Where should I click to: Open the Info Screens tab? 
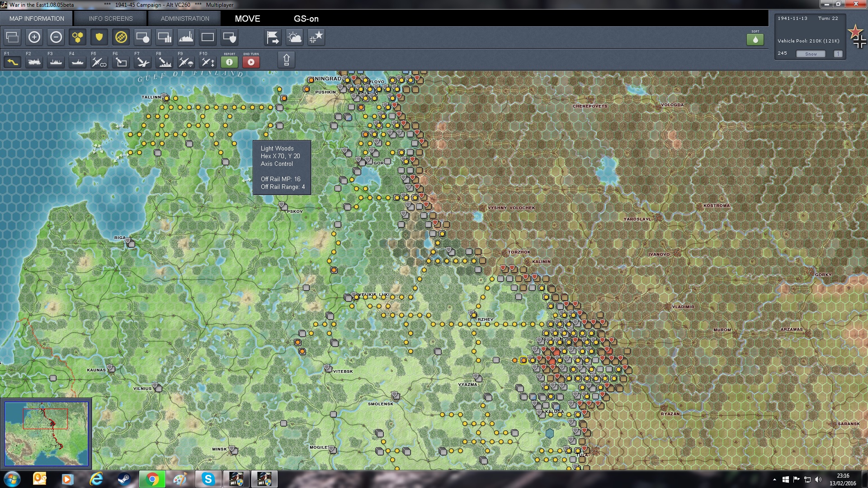(x=111, y=19)
